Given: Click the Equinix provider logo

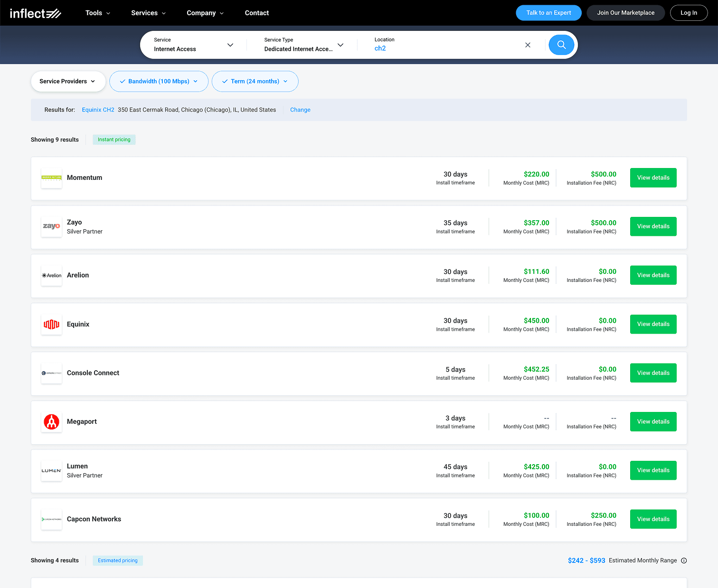Looking at the screenshot, I should (x=51, y=325).
